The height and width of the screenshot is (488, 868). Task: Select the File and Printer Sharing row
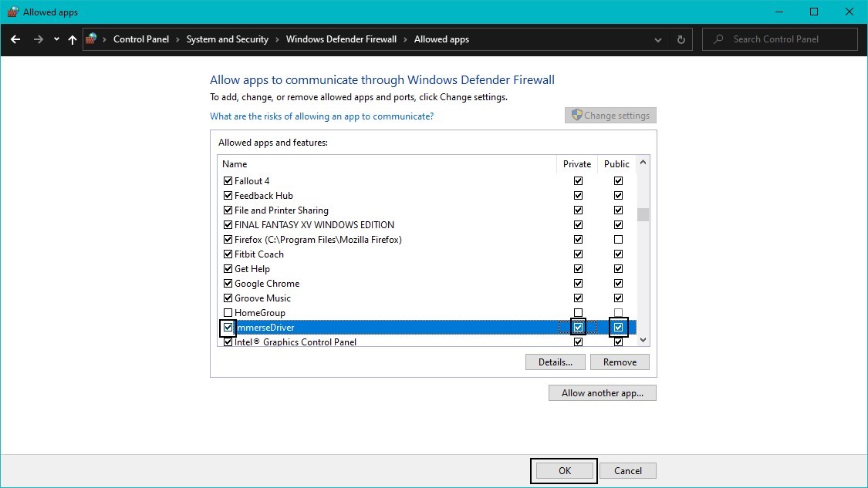pyautogui.click(x=281, y=210)
